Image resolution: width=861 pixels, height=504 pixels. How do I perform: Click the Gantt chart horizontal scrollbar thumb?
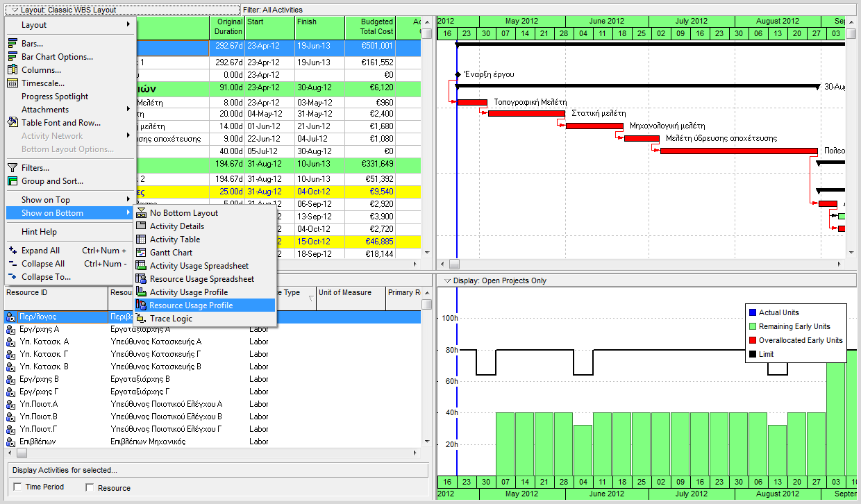point(454,264)
